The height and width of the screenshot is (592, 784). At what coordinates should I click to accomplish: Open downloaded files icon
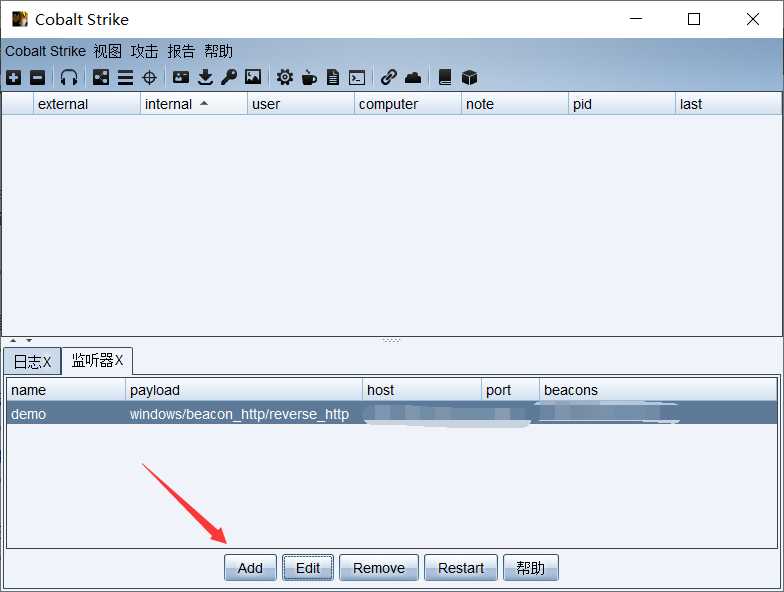coord(205,78)
